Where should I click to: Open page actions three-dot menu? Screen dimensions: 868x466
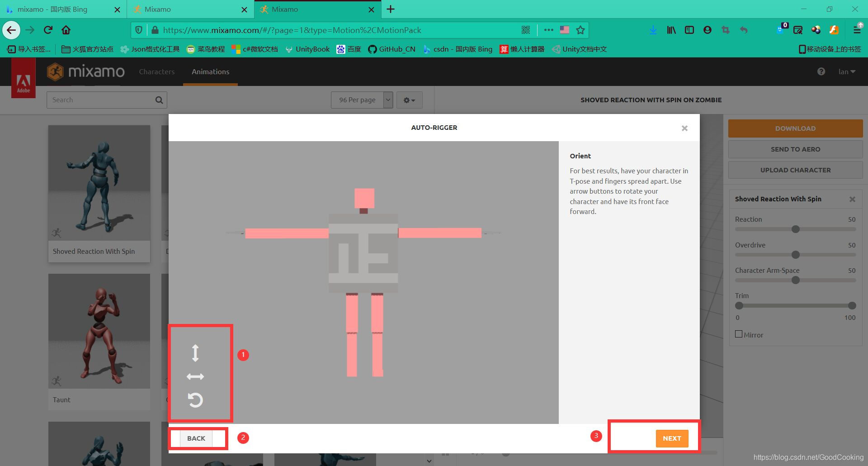(x=548, y=30)
